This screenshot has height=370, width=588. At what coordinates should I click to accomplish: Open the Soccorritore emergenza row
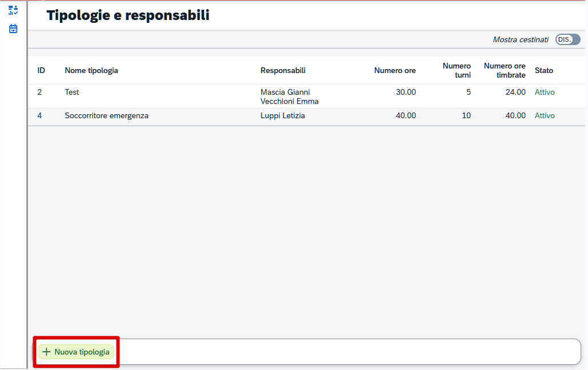pos(107,116)
